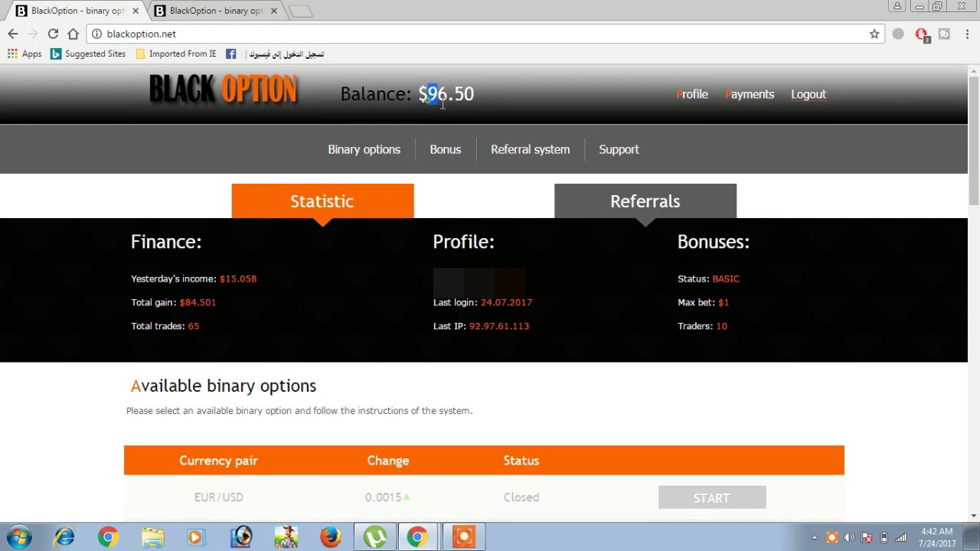980x551 pixels.
Task: Click Yesterday's income value $15.058
Action: (x=238, y=279)
